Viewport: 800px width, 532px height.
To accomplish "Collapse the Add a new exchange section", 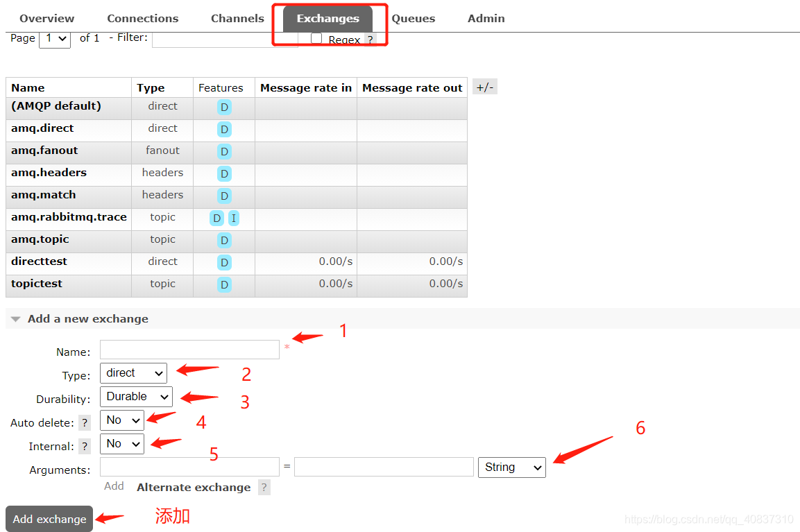I will pos(87,319).
